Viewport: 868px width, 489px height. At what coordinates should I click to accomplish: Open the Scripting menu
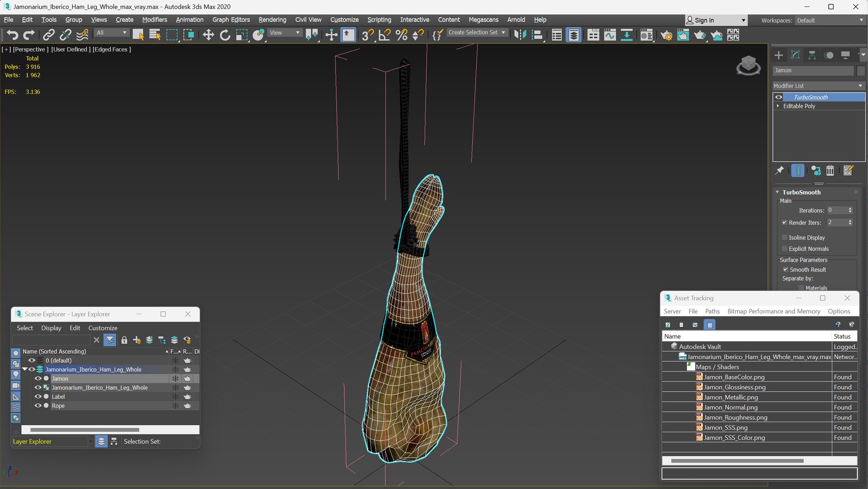click(379, 19)
